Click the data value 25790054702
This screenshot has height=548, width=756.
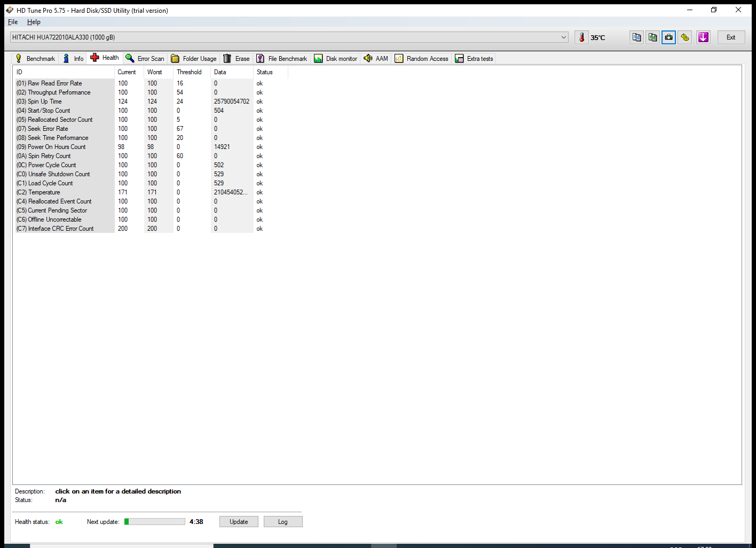click(x=232, y=101)
